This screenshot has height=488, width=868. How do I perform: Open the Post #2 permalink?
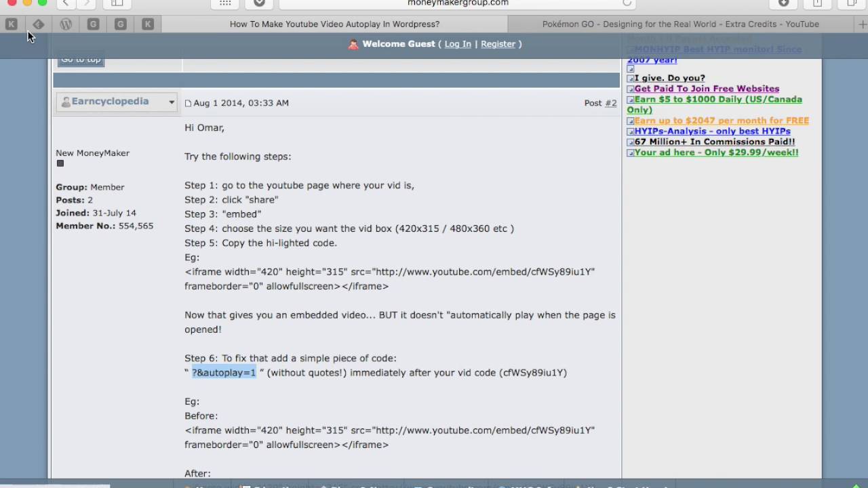pyautogui.click(x=611, y=103)
